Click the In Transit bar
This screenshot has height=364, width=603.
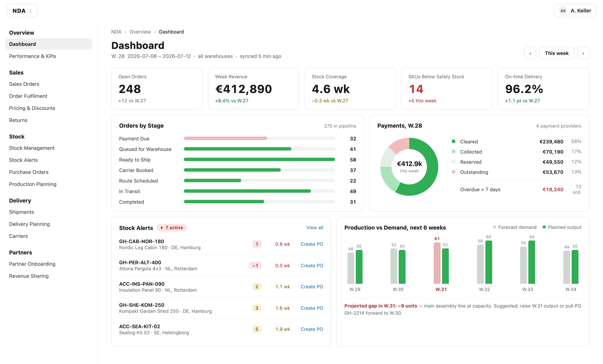tap(259, 191)
